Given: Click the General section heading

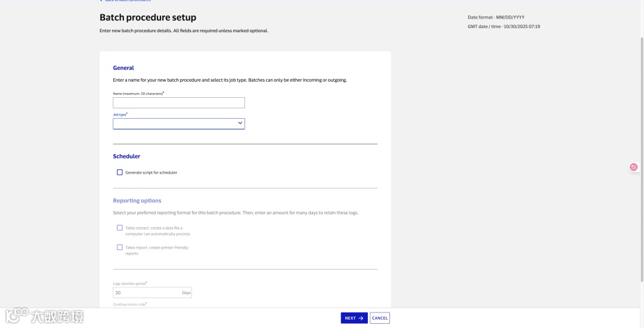Looking at the screenshot, I should point(123,68).
